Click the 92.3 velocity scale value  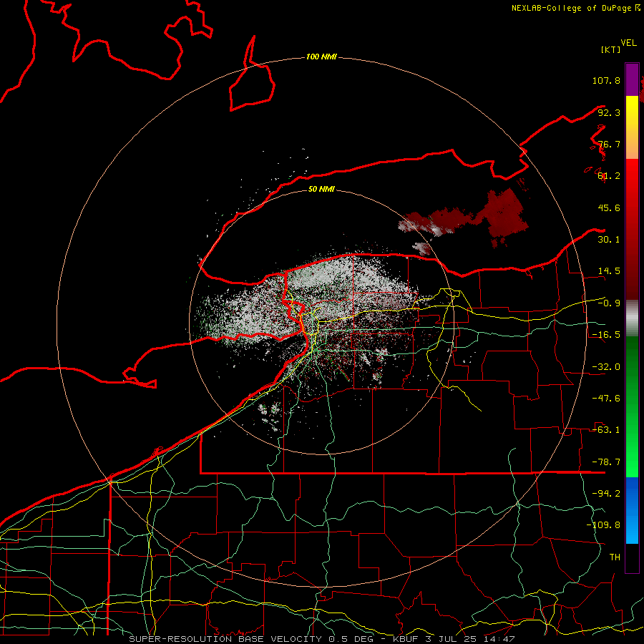609,112
